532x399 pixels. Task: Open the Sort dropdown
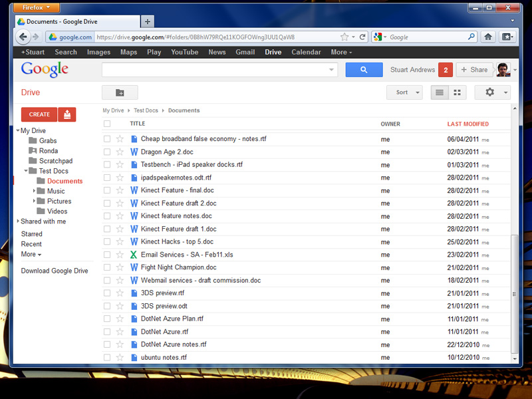404,92
